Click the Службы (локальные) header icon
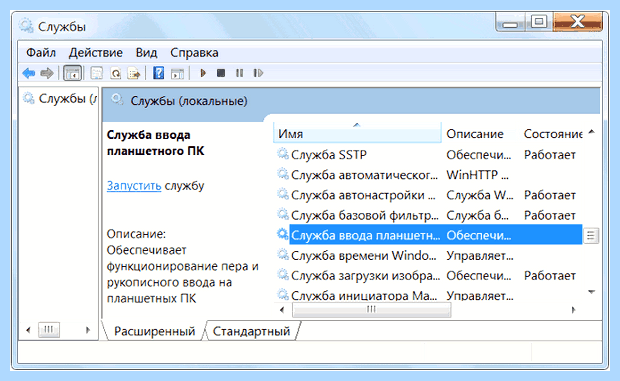The width and height of the screenshot is (620, 381). pos(117,100)
